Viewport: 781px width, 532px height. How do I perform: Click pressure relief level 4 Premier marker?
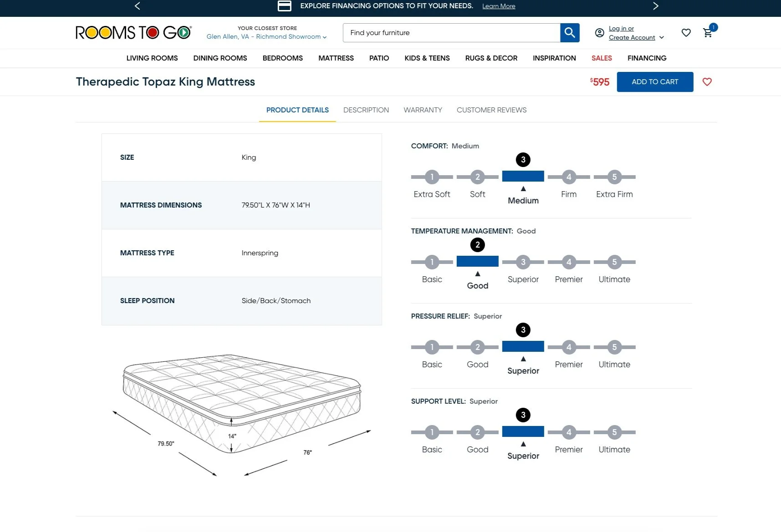569,347
